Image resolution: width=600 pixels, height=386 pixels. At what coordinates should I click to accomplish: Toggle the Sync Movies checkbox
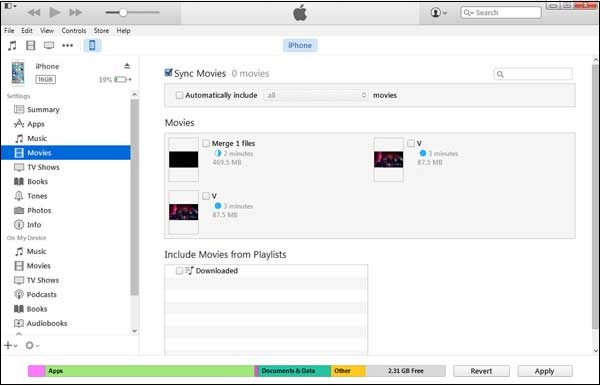168,72
